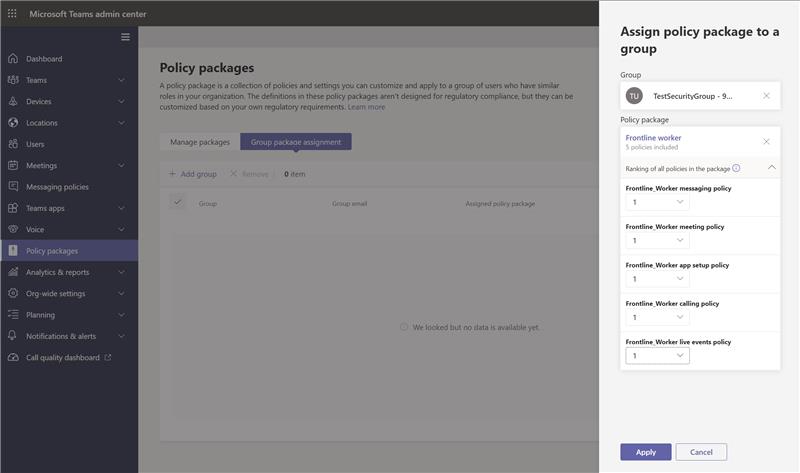
Task: Open the Users menu item
Action: click(69, 144)
